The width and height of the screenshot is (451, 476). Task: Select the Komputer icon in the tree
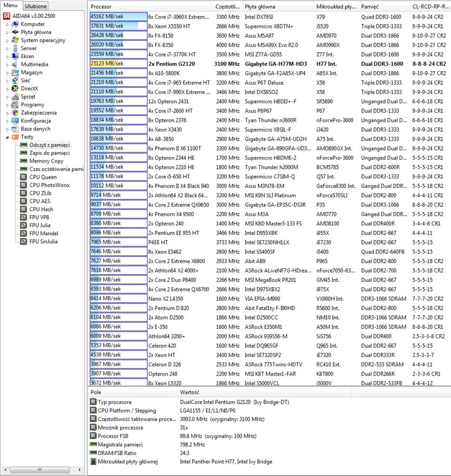[x=15, y=24]
